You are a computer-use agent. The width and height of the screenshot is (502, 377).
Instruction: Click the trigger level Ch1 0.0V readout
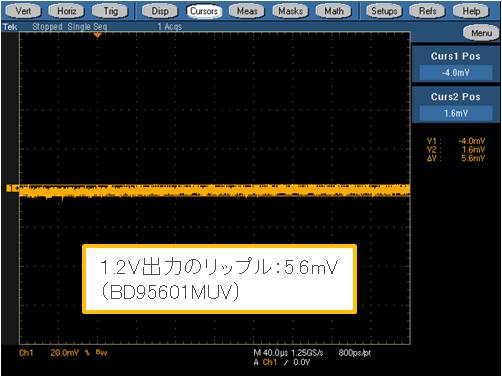click(282, 362)
